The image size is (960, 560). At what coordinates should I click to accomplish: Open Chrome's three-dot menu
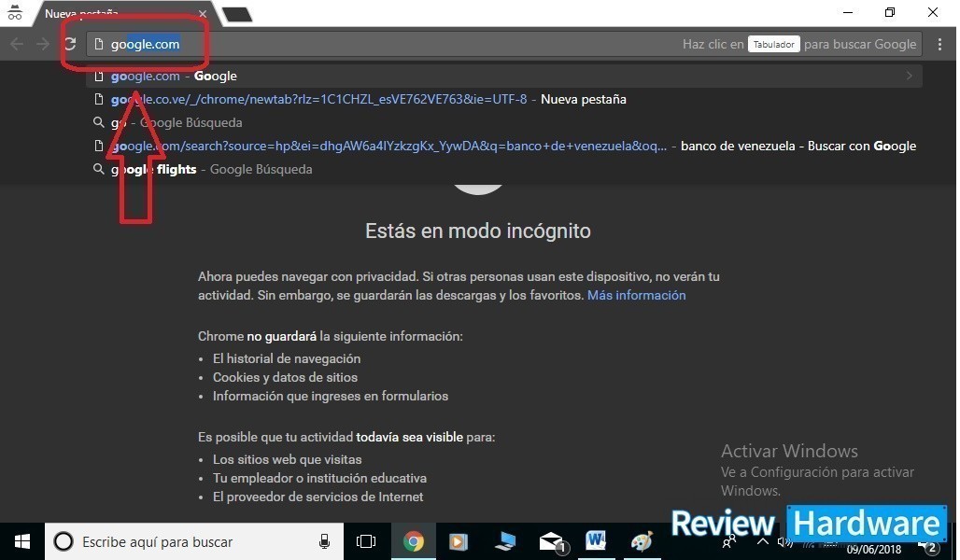[x=939, y=44]
